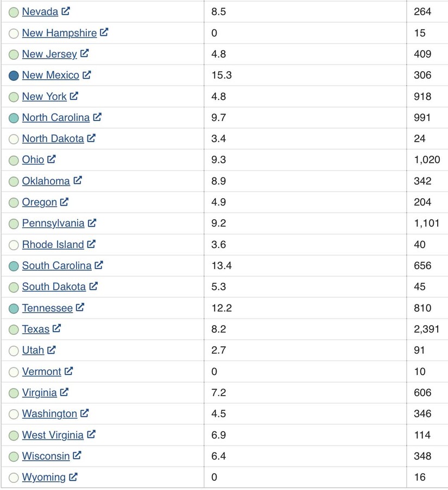Click external link icon next to Wyoming
The image size is (448, 490).
pos(73,476)
